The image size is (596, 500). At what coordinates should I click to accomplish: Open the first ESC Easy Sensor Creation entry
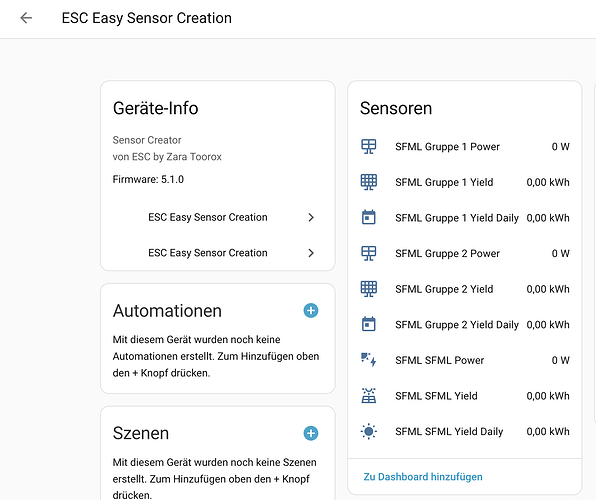(x=217, y=217)
